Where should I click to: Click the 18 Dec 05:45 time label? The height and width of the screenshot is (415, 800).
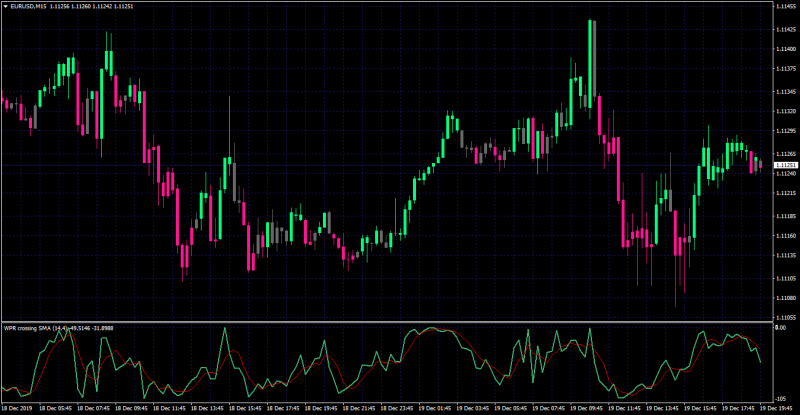(x=55, y=408)
